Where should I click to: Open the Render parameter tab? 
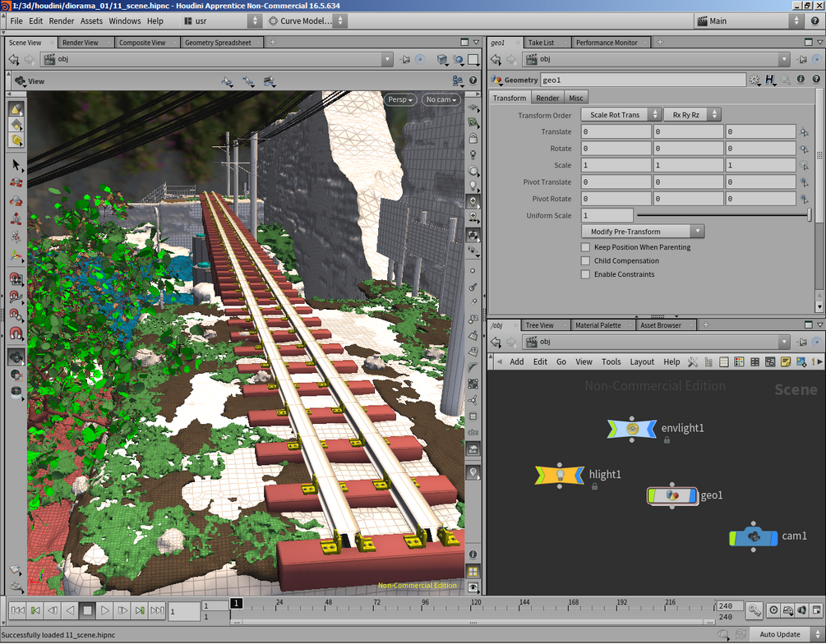pos(547,98)
